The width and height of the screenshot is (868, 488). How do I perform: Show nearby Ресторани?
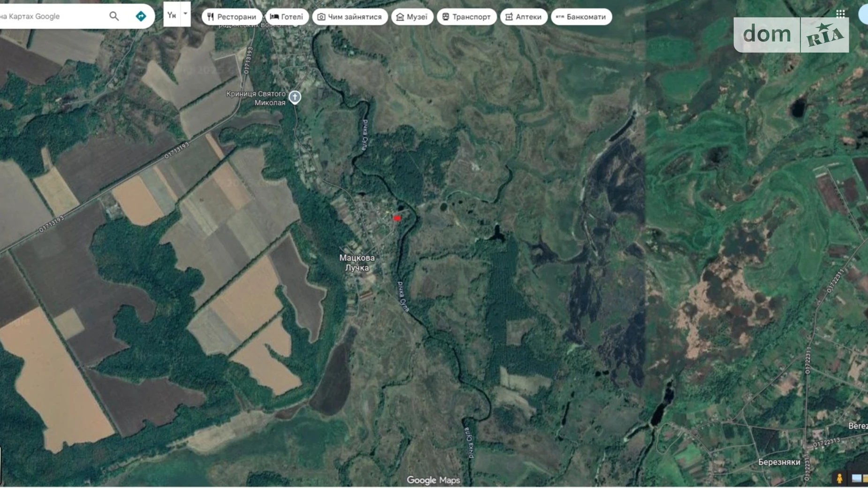(232, 17)
